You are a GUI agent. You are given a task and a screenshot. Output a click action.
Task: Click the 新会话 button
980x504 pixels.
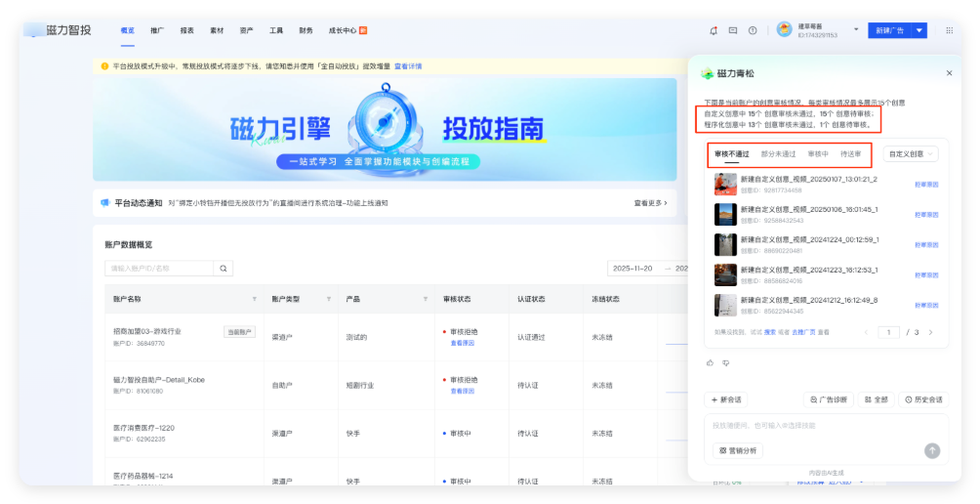pyautogui.click(x=725, y=399)
